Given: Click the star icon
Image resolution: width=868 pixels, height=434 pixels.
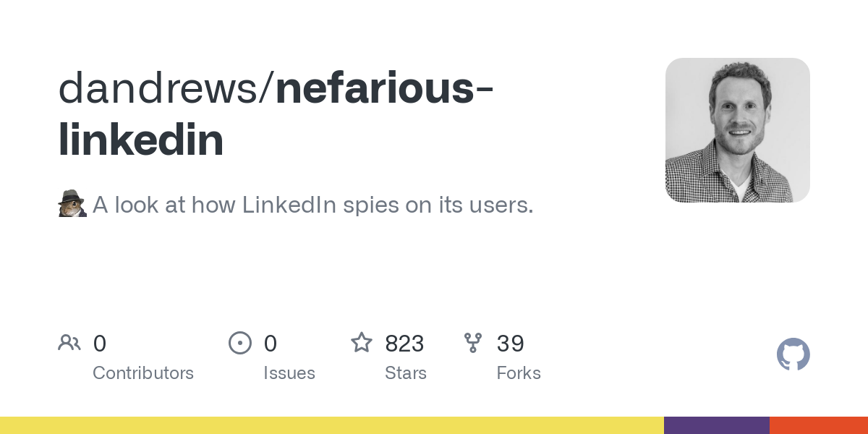Looking at the screenshot, I should 362,342.
